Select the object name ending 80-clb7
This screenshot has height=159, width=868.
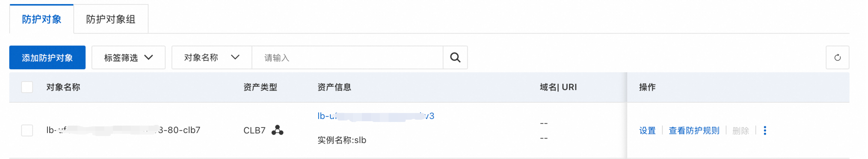click(123, 130)
